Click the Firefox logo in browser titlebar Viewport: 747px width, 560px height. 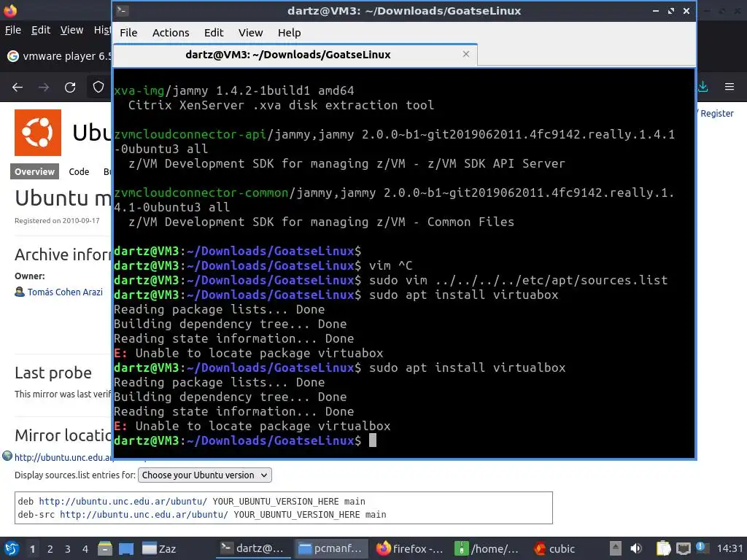[10, 10]
